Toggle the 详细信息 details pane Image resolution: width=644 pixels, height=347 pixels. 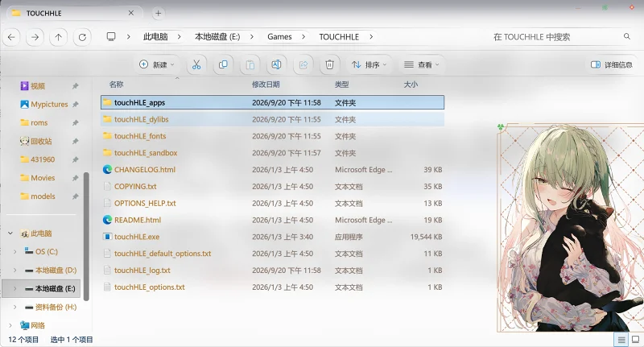[611, 64]
